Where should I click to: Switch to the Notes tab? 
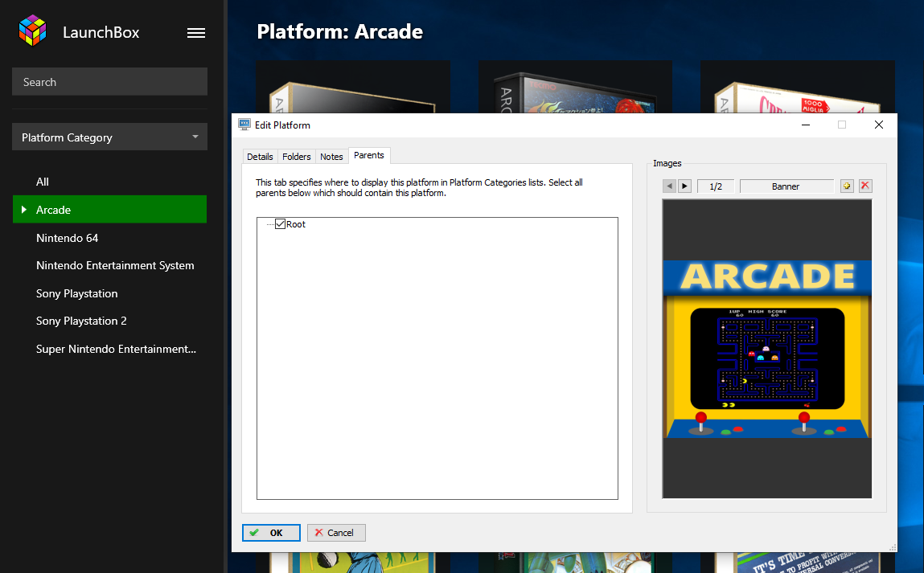(331, 157)
